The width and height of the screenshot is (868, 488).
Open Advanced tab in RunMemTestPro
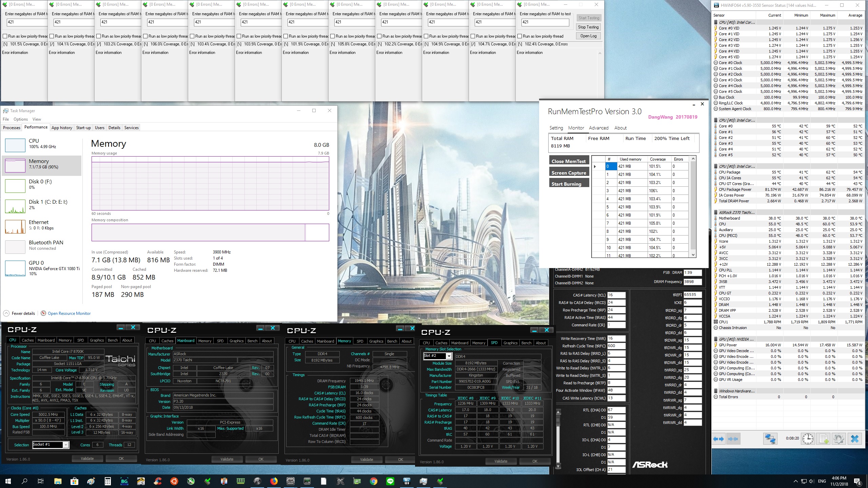[x=598, y=128]
